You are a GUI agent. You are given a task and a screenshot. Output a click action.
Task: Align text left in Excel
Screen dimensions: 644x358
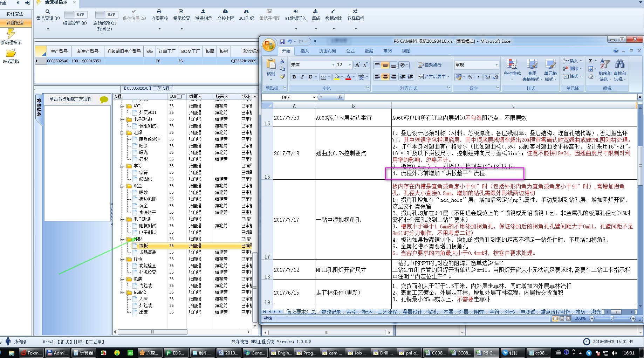377,77
